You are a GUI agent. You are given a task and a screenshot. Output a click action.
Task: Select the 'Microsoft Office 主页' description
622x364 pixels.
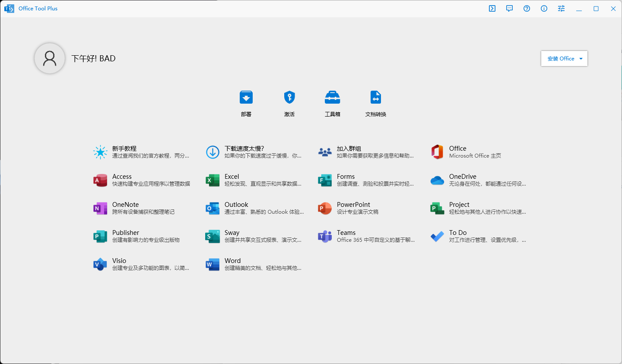pyautogui.click(x=475, y=156)
